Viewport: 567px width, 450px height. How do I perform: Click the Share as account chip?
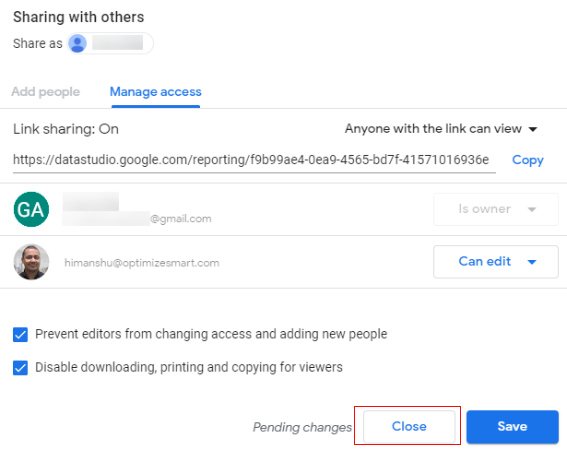[x=110, y=43]
